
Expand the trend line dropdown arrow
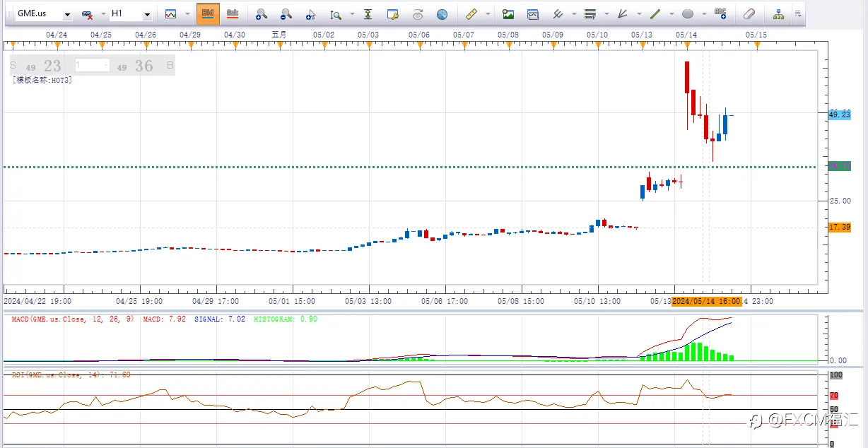click(x=671, y=14)
